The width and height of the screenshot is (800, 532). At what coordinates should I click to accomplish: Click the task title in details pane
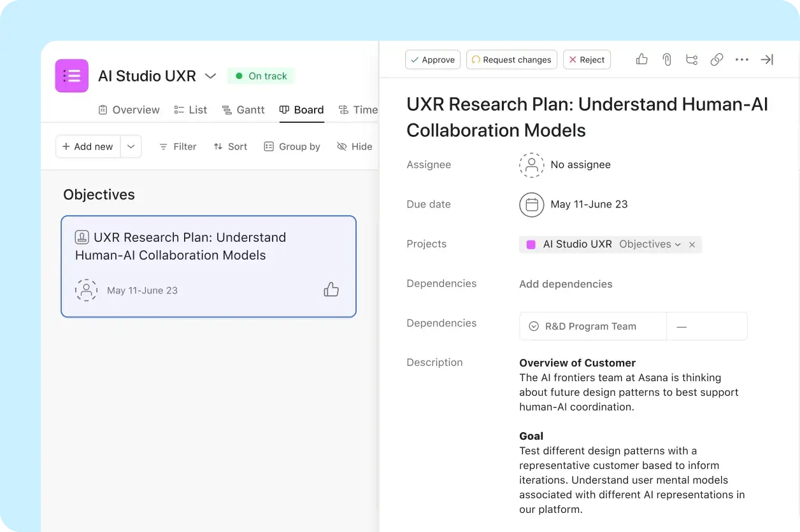587,117
